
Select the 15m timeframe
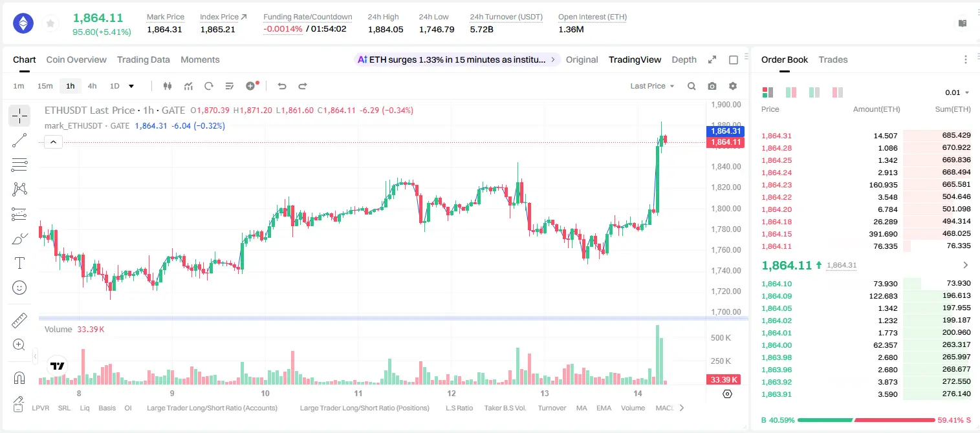45,86
